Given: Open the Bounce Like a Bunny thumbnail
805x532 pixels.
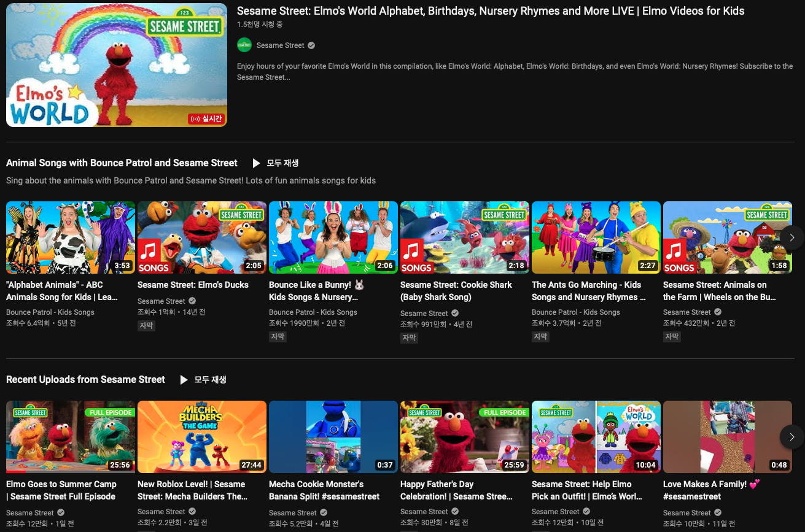Looking at the screenshot, I should pyautogui.click(x=333, y=237).
